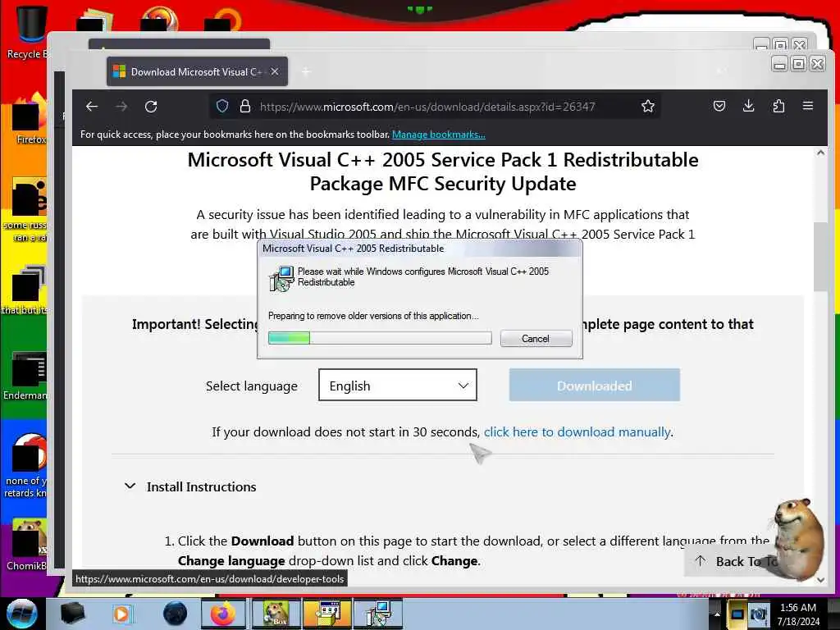Bookmark this page with the star icon
The image size is (840, 630).
648,106
